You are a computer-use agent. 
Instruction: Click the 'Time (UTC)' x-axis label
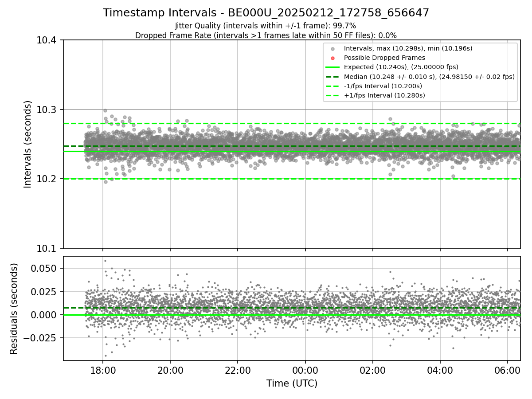[292, 383]
